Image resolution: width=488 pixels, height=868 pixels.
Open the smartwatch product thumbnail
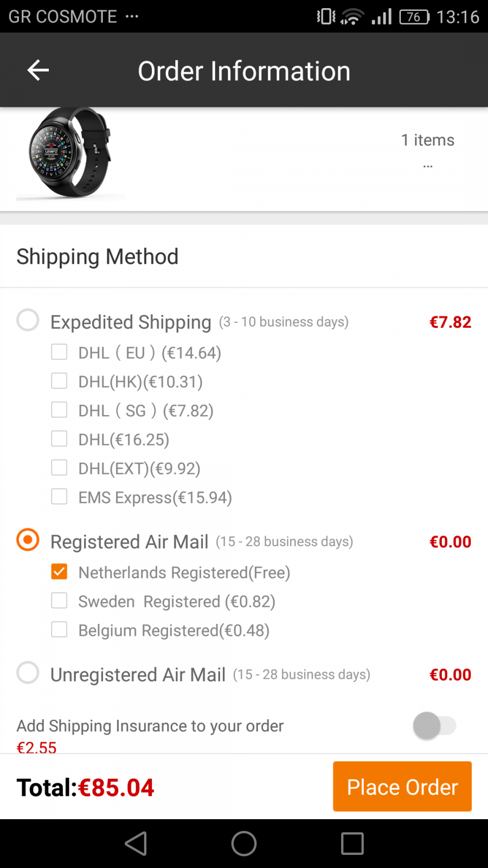(x=70, y=154)
